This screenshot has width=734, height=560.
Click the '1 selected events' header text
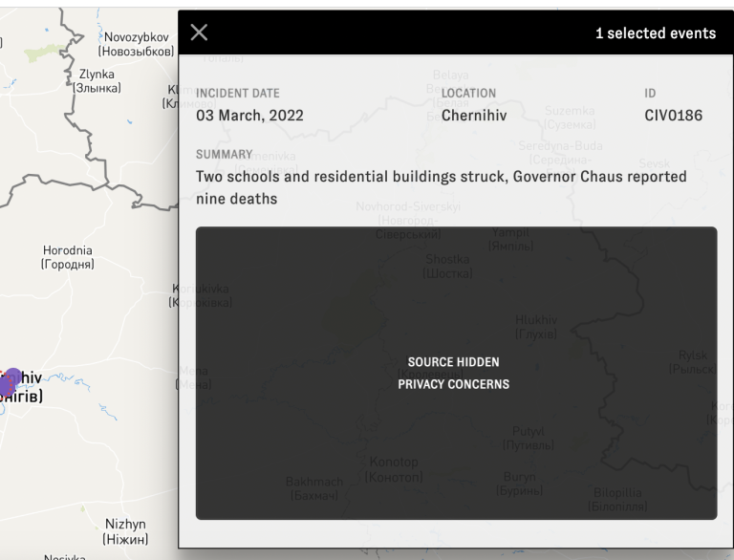tap(655, 33)
